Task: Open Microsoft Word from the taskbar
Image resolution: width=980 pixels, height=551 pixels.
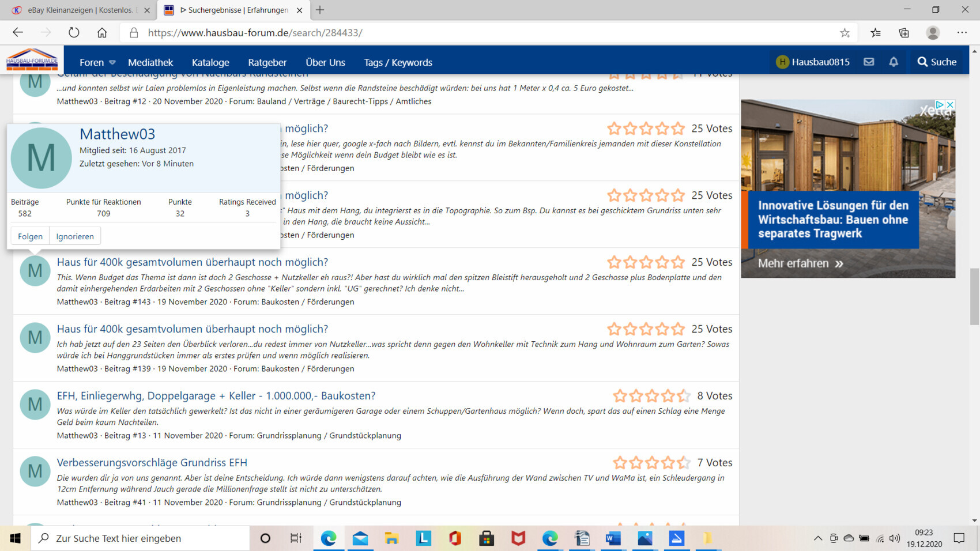Action: pyautogui.click(x=613, y=538)
